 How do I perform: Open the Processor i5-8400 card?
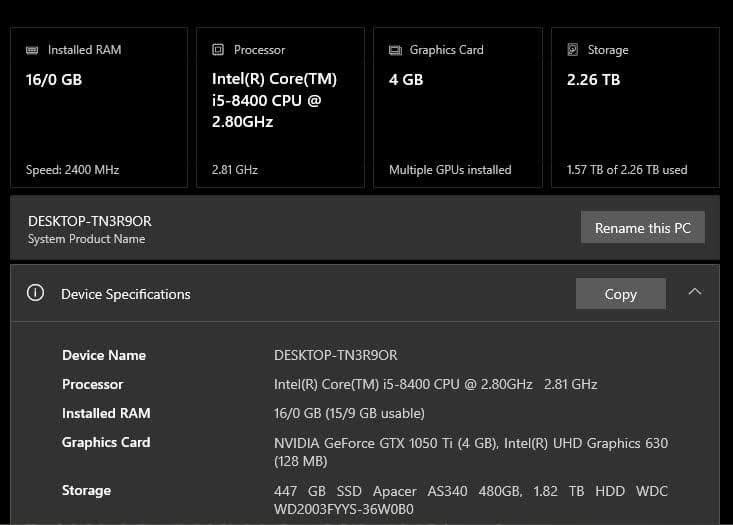280,108
